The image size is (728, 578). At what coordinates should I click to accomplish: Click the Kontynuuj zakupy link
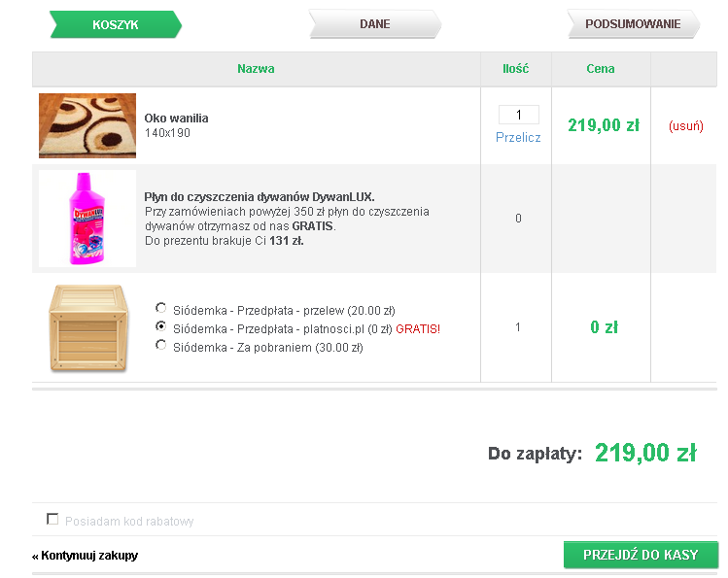86,556
